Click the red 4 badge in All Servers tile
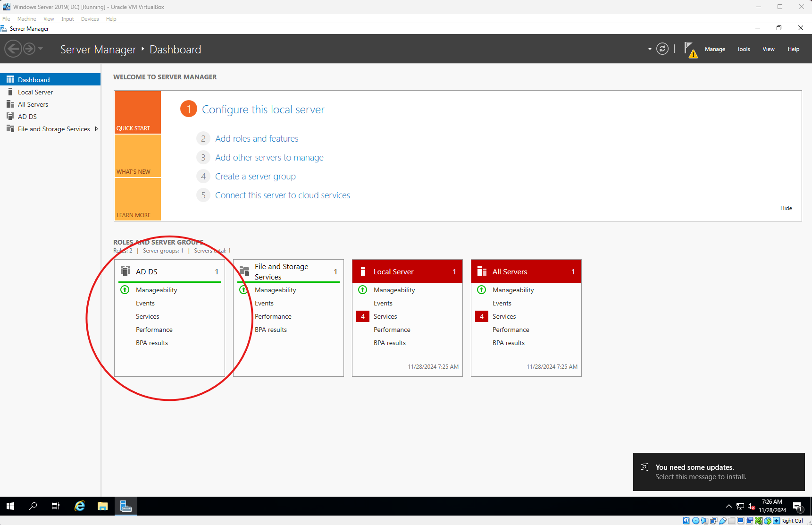812x525 pixels. (x=482, y=316)
